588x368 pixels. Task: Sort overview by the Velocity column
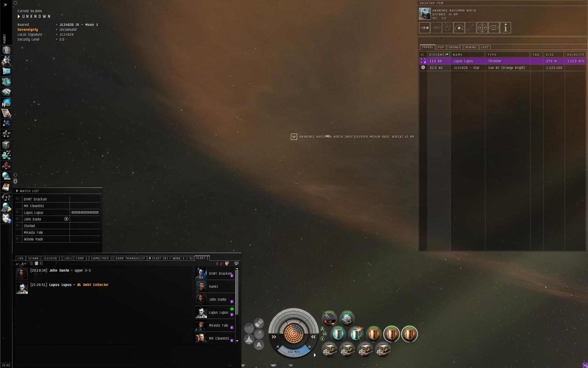coord(575,55)
